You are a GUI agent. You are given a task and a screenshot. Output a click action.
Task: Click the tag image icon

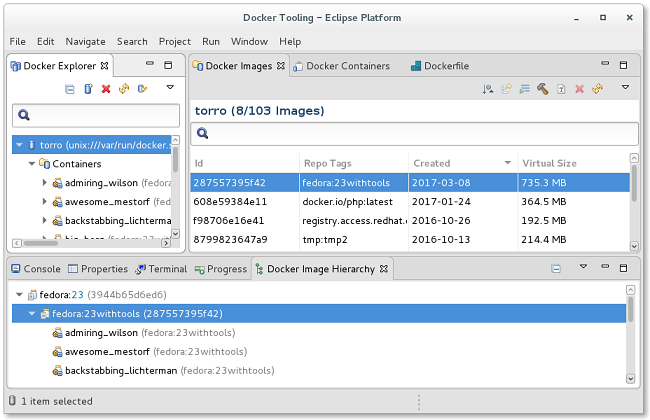561,89
